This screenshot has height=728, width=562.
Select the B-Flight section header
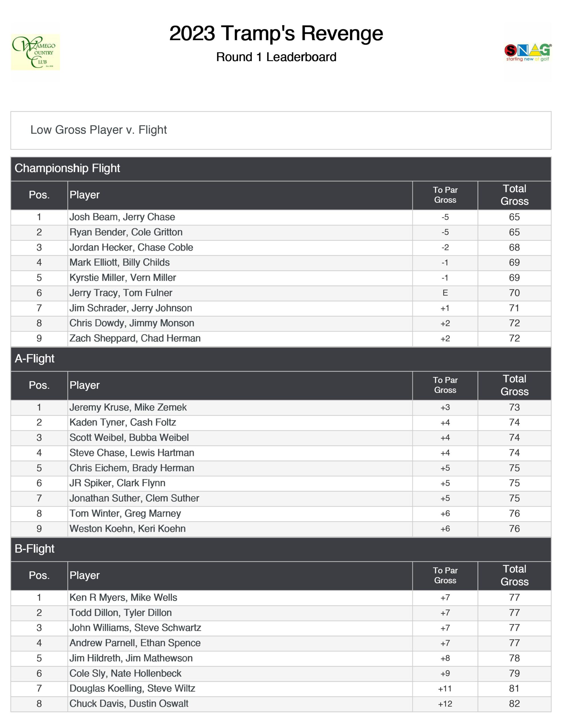[35, 549]
